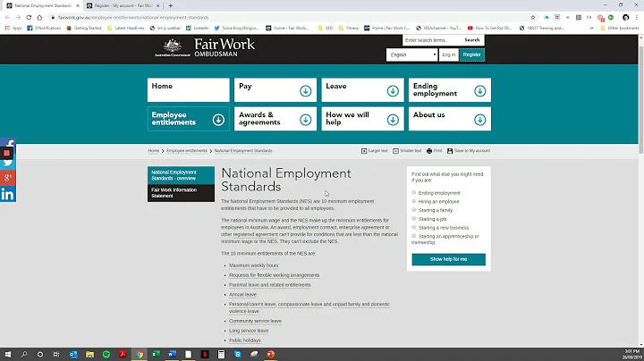
Task: Expand Ending employment menu arrow
Action: (479, 90)
